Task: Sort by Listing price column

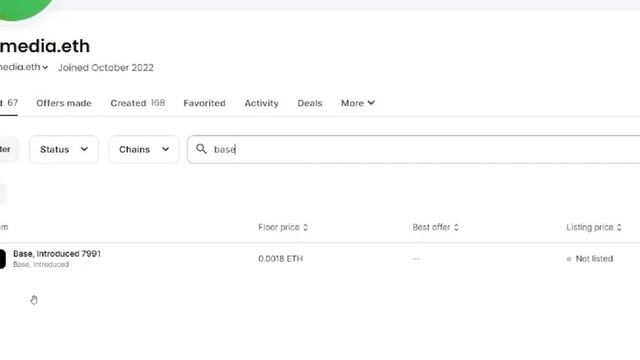Action: [x=594, y=227]
